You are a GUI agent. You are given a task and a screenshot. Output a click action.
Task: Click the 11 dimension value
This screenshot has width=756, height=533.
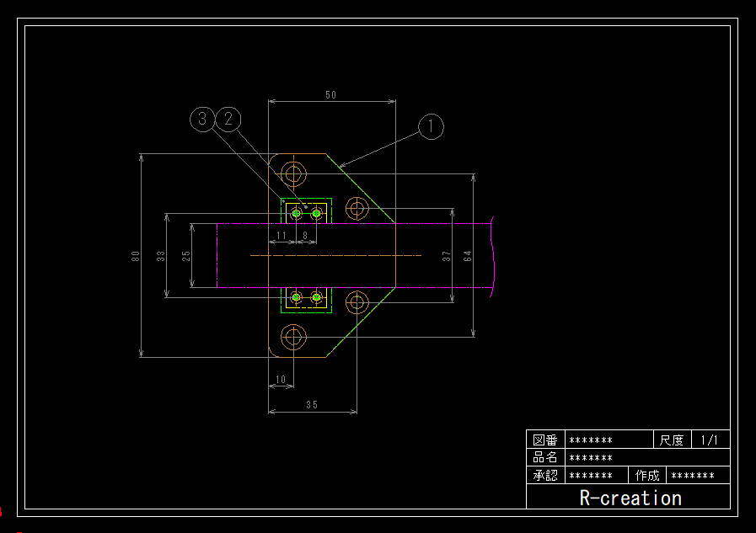[281, 236]
